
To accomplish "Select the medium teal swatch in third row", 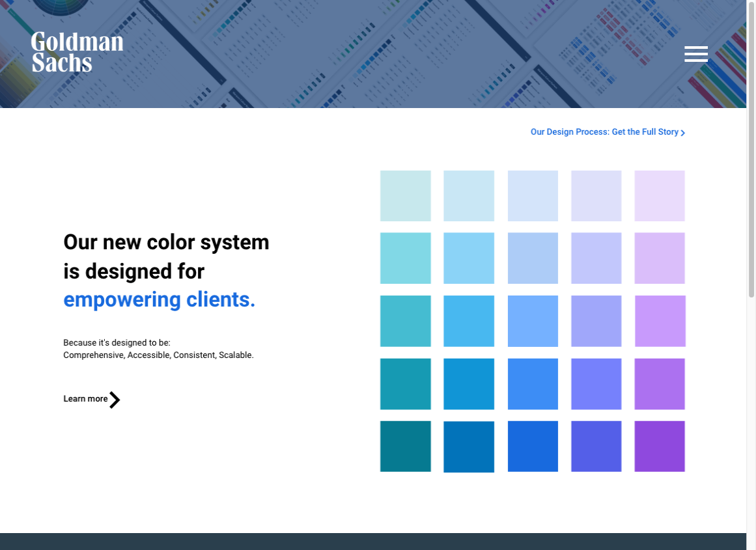I will 406,321.
